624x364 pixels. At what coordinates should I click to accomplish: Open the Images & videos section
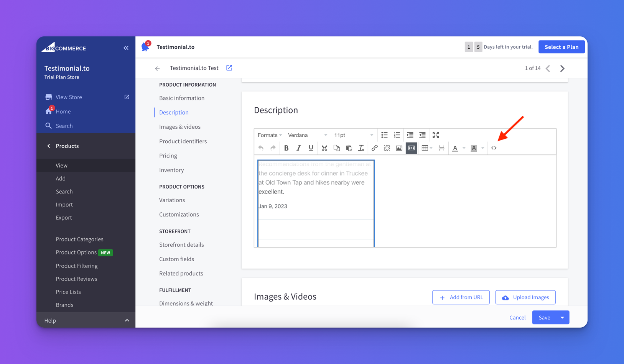(179, 126)
